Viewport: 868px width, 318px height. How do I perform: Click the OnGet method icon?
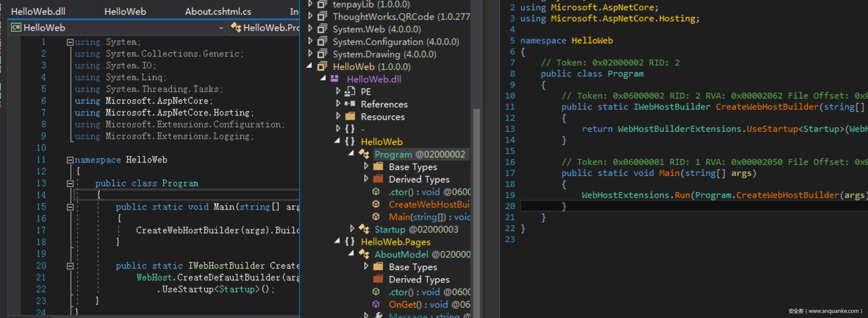pyautogui.click(x=376, y=304)
